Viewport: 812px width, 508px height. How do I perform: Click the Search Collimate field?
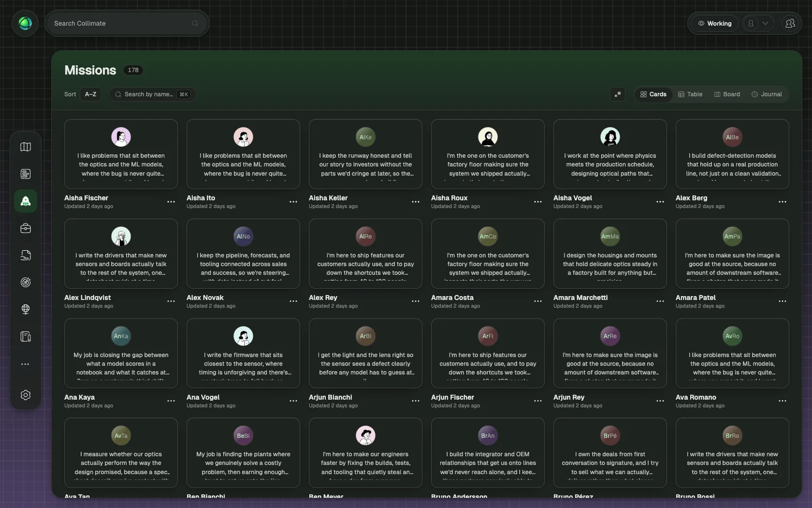point(127,23)
